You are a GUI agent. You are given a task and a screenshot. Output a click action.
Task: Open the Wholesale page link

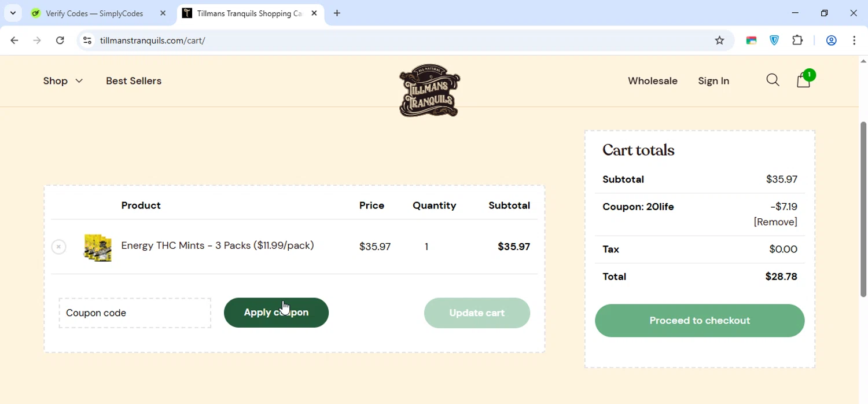point(653,81)
